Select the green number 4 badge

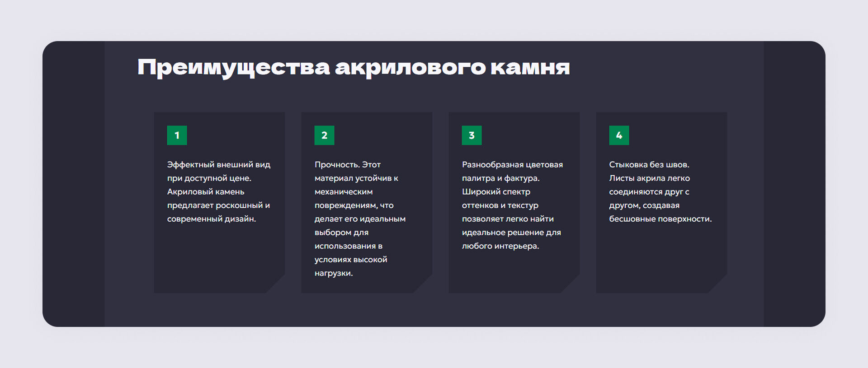(x=619, y=135)
